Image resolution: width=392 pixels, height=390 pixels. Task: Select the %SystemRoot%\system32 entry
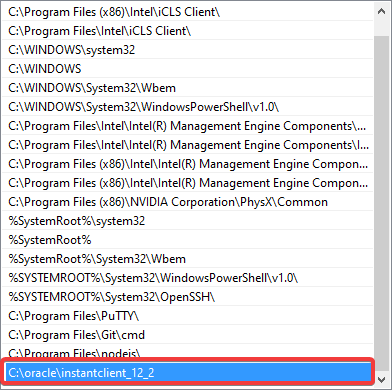pyautogui.click(x=187, y=221)
